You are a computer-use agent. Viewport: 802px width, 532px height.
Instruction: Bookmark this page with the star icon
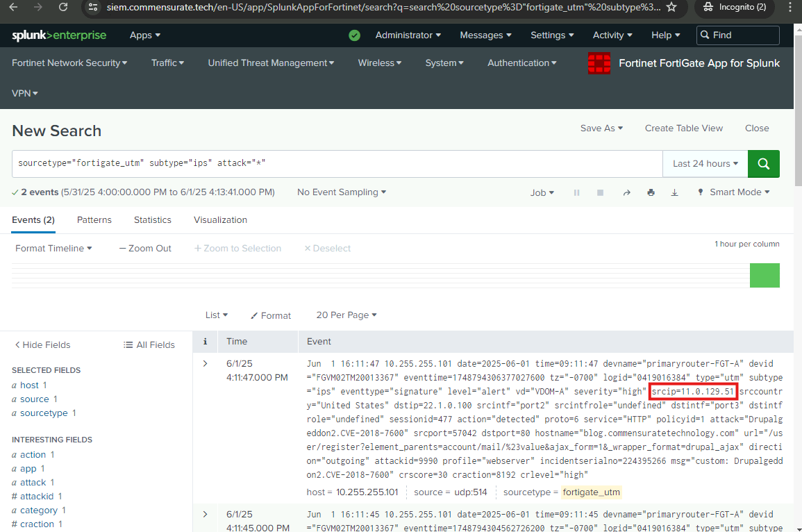[x=671, y=7]
